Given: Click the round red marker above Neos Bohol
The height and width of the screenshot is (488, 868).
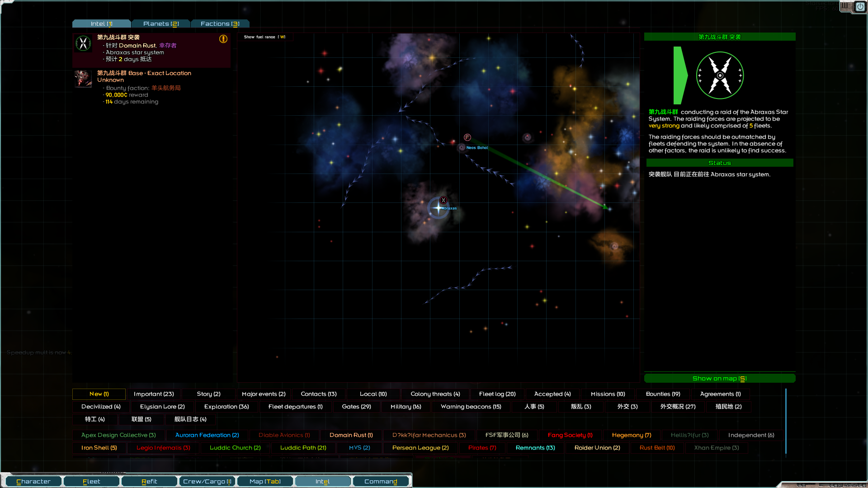Looking at the screenshot, I should coord(467,137).
